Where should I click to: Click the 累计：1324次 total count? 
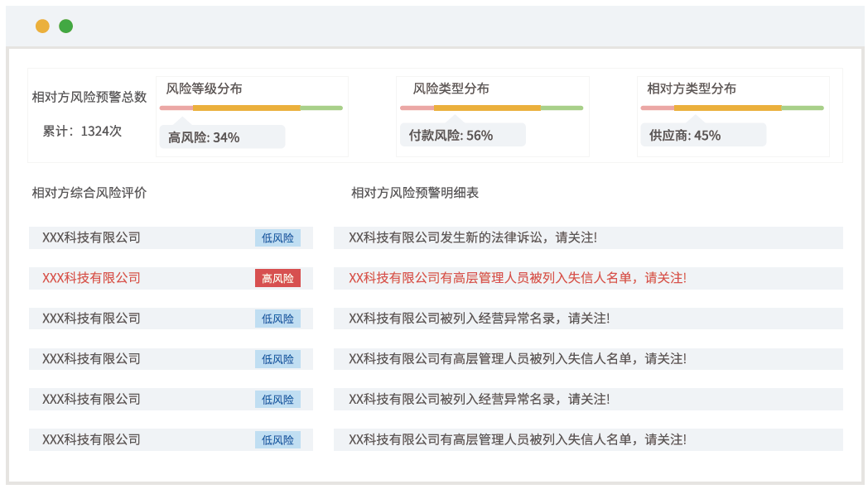[82, 131]
